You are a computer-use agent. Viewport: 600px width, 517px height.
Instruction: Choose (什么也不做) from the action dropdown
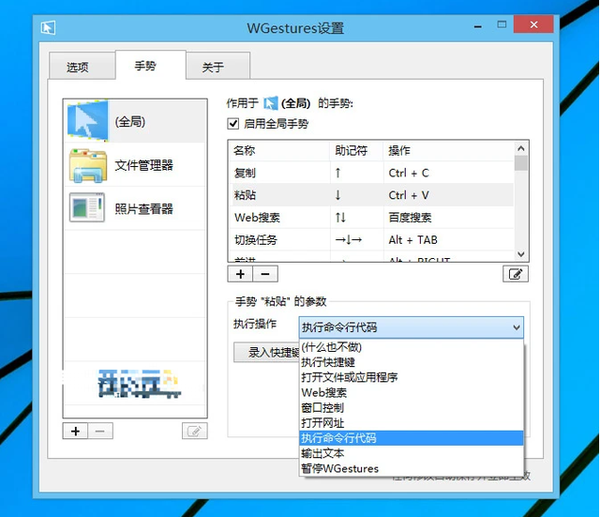411,347
